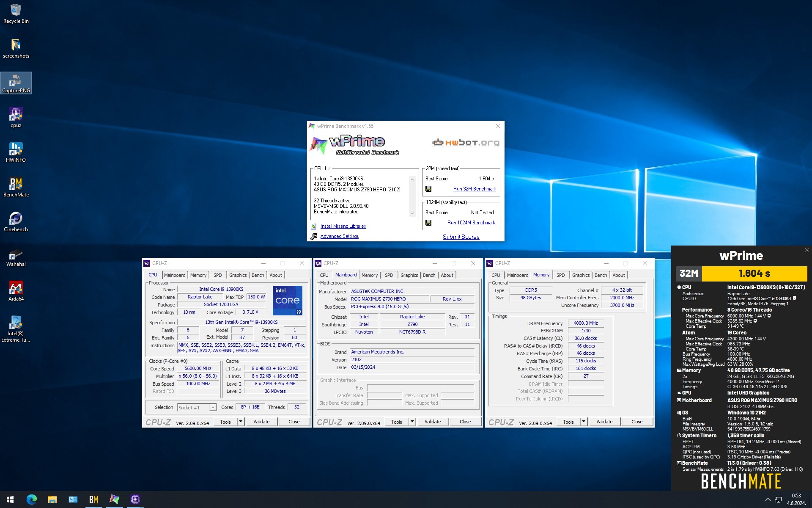This screenshot has height=508, width=812.
Task: Open Advanced Settings link in wPrime
Action: point(339,236)
